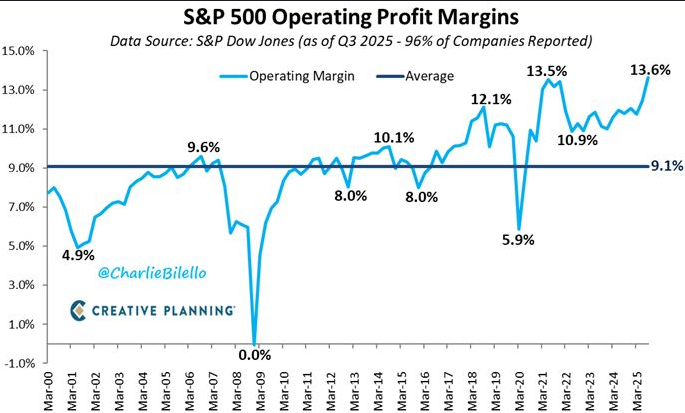This screenshot has width=685, height=413.
Task: Click the Data Source subtitle text
Action: pos(351,41)
